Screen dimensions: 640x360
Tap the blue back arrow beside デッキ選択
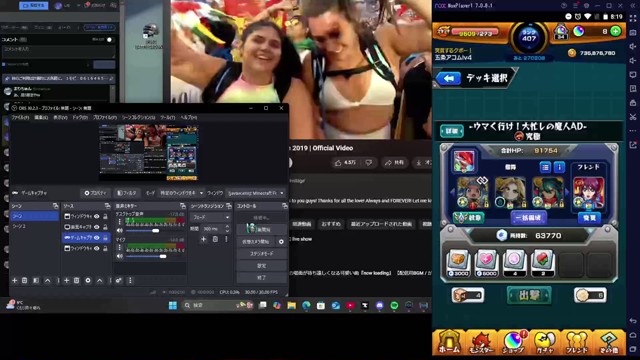(x=449, y=78)
